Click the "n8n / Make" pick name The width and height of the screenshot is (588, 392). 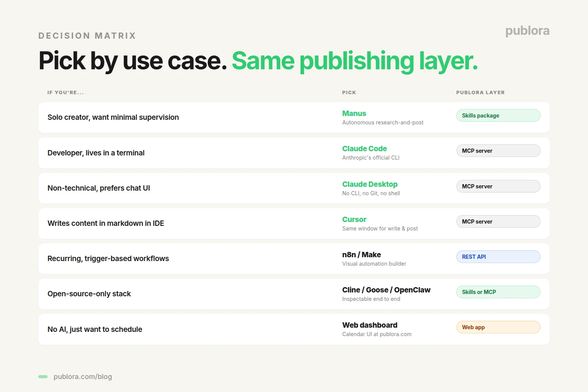tap(361, 255)
